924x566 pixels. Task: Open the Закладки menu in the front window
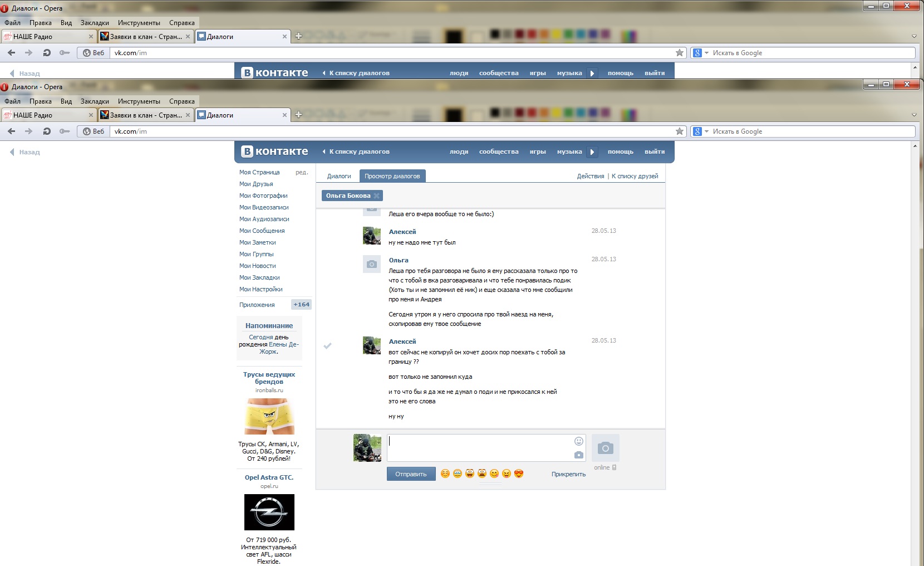pyautogui.click(x=95, y=101)
